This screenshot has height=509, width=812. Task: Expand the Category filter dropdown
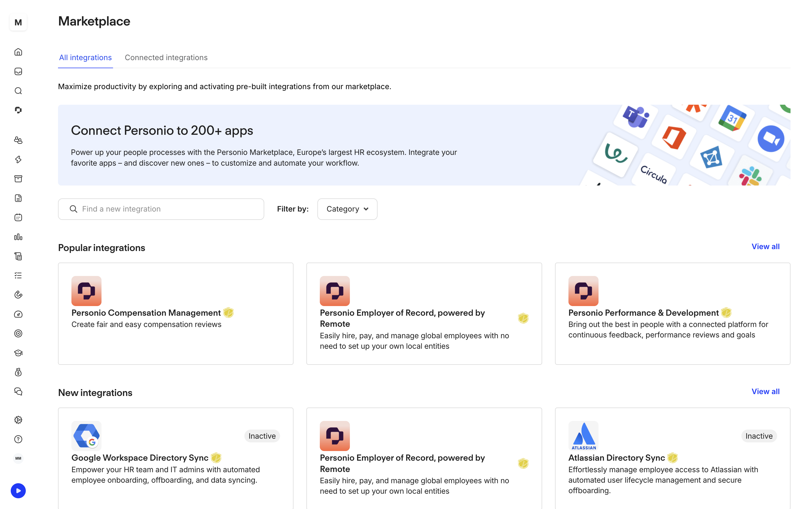click(x=347, y=209)
